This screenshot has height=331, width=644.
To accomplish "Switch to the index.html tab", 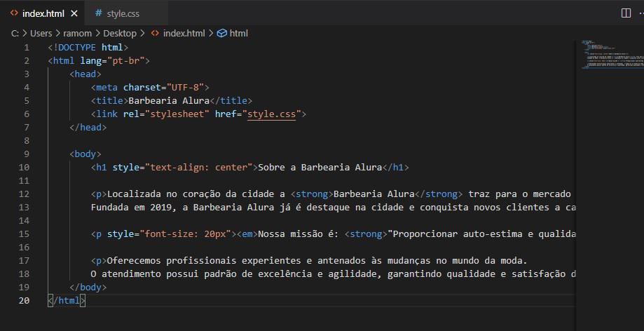I will [43, 13].
